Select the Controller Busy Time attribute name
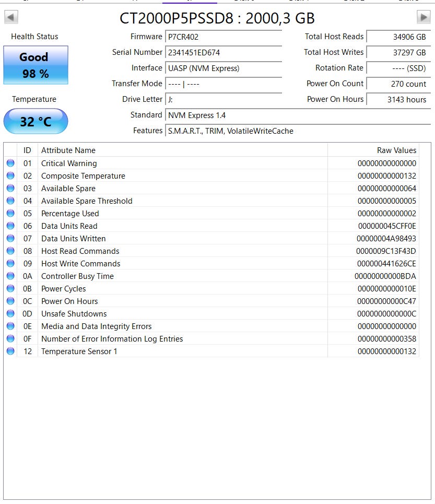The image size is (435, 504). click(77, 276)
